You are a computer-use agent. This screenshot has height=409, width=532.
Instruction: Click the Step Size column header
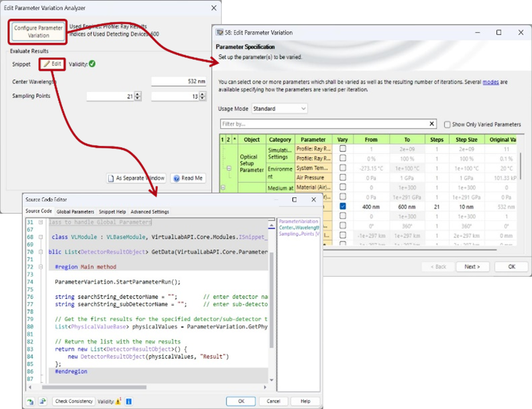[467, 139]
